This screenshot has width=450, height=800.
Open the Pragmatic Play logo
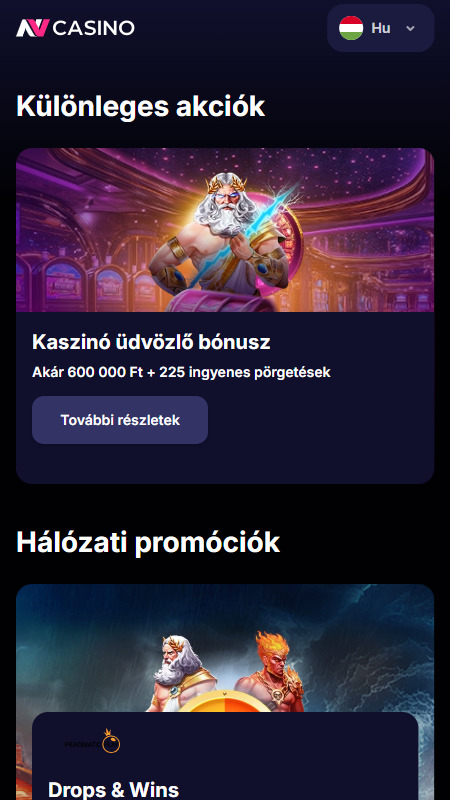pyautogui.click(x=92, y=742)
